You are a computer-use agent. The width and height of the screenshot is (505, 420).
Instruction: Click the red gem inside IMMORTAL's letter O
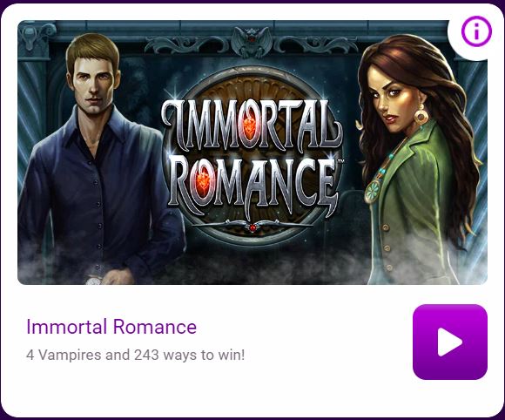pos(249,126)
